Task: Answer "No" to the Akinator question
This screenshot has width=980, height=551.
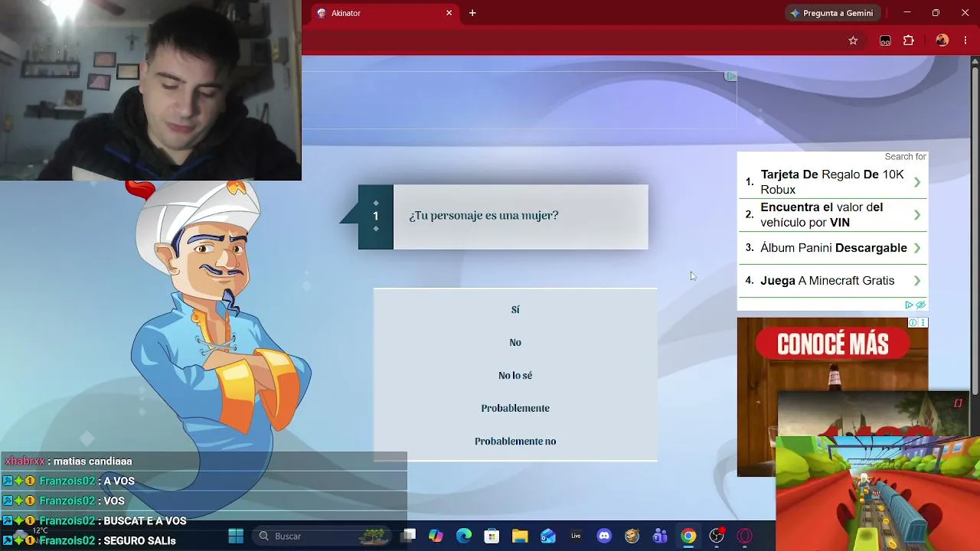Action: pos(515,343)
